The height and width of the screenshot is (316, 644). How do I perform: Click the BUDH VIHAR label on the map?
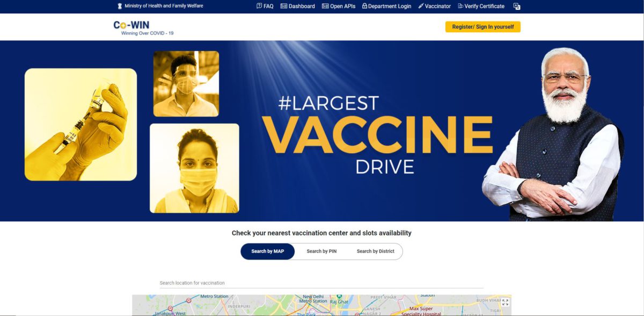[488, 300]
